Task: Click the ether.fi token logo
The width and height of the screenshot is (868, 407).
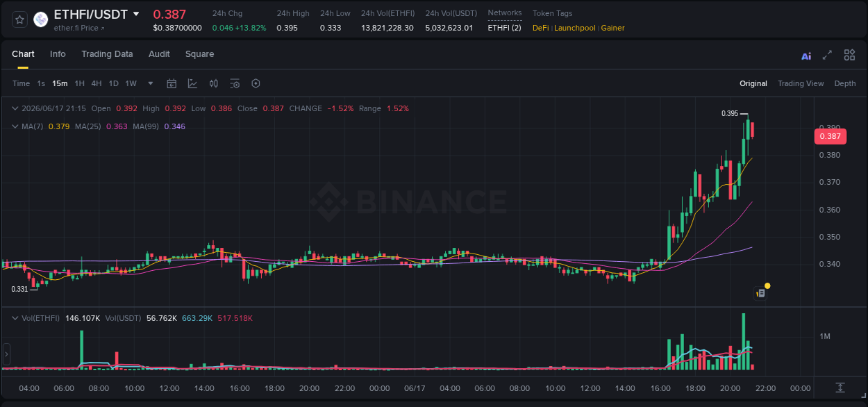Action: pyautogui.click(x=41, y=19)
